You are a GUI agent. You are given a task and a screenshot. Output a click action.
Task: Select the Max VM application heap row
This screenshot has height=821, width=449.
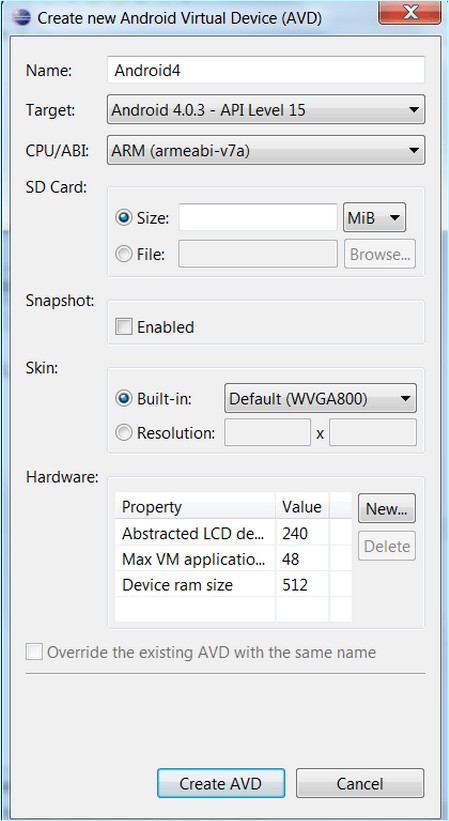tap(233, 559)
